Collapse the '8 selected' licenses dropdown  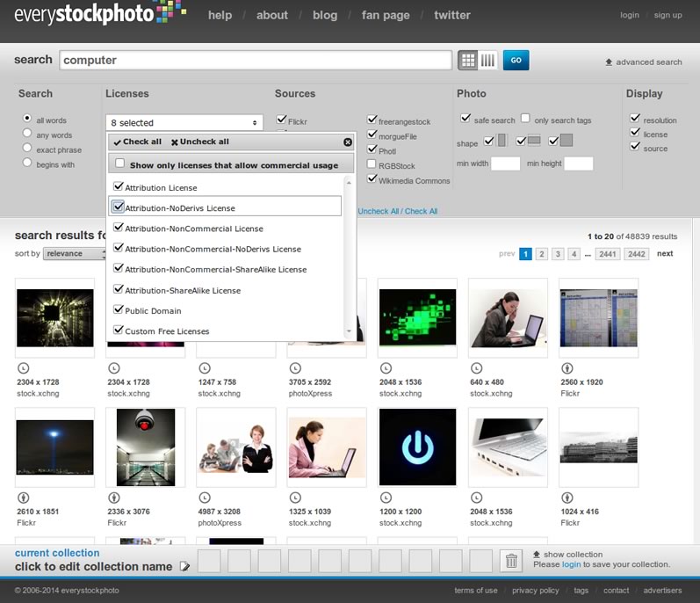[184, 123]
